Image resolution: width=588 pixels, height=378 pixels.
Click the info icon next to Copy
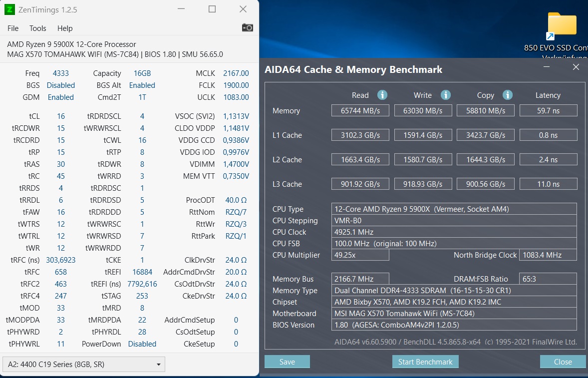pos(507,95)
